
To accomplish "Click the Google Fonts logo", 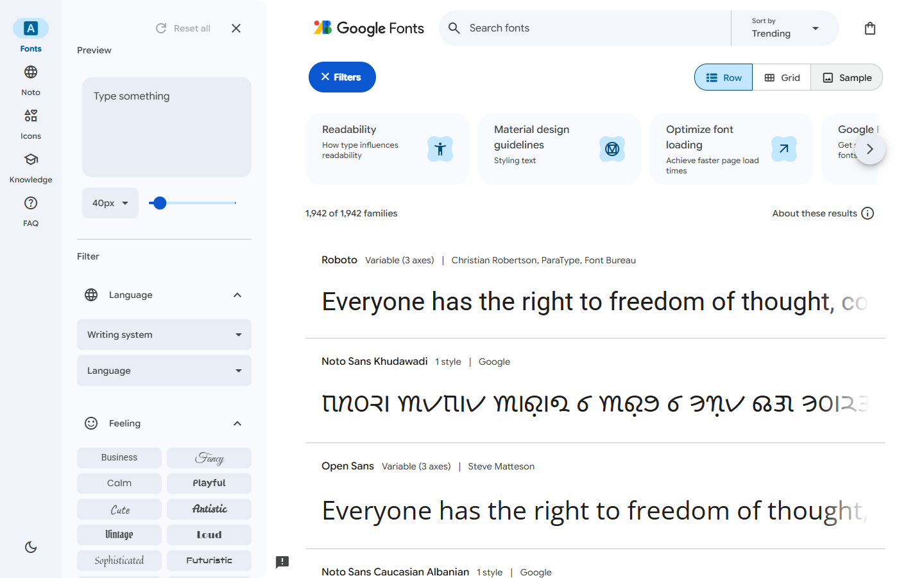I will click(368, 28).
